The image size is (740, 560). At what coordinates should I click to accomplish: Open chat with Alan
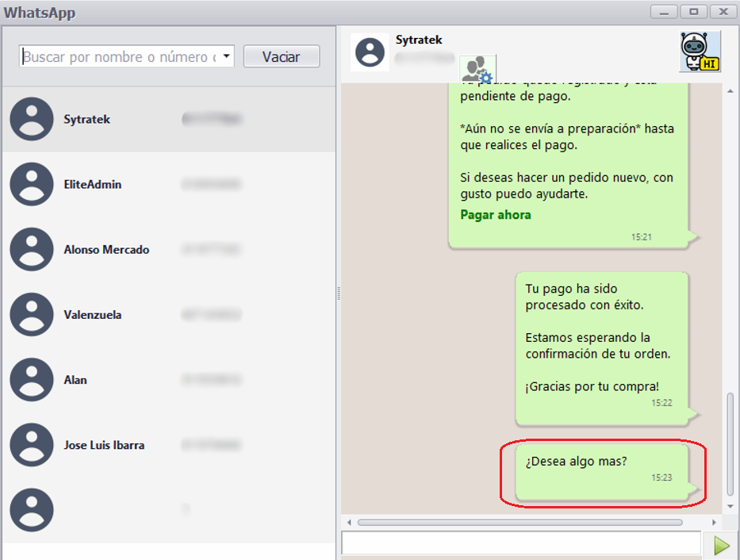click(x=75, y=380)
